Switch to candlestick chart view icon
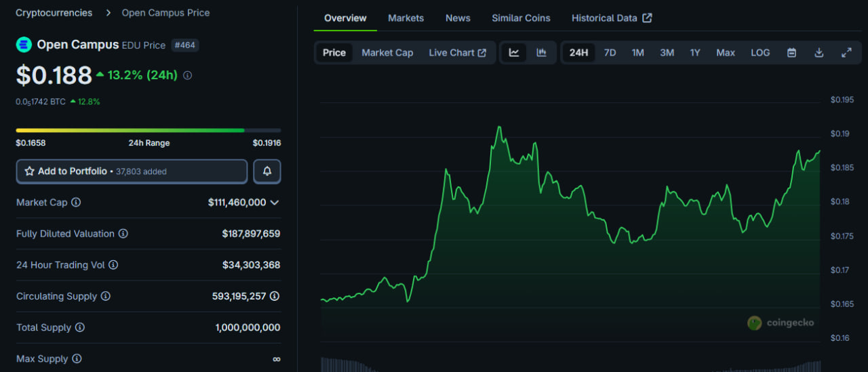 [541, 53]
